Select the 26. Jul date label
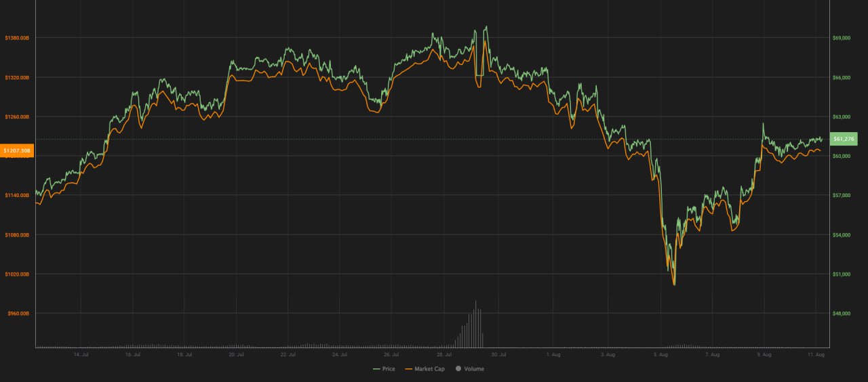Screen dimensions: 868x382 click(391, 354)
